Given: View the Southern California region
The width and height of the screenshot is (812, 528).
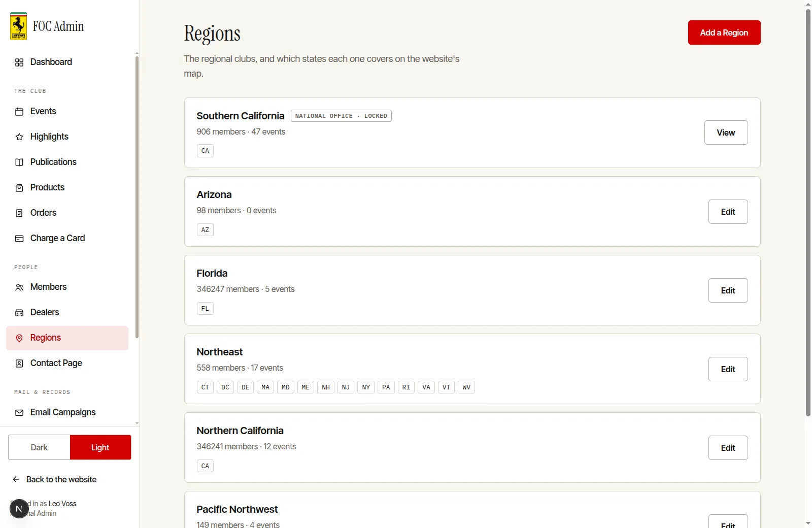Looking at the screenshot, I should [726, 133].
